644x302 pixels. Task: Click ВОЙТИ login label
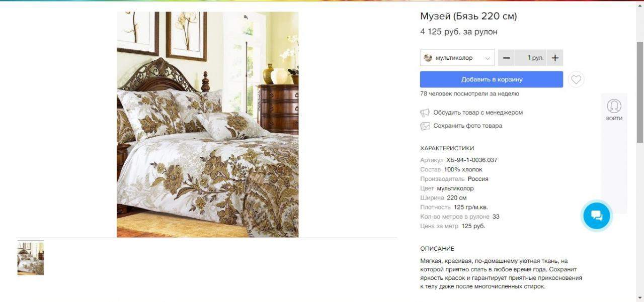(x=614, y=119)
